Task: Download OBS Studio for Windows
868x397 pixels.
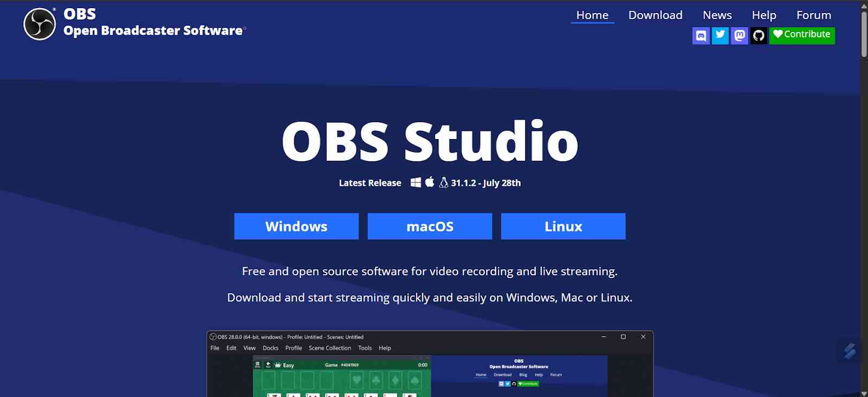Action: point(296,226)
